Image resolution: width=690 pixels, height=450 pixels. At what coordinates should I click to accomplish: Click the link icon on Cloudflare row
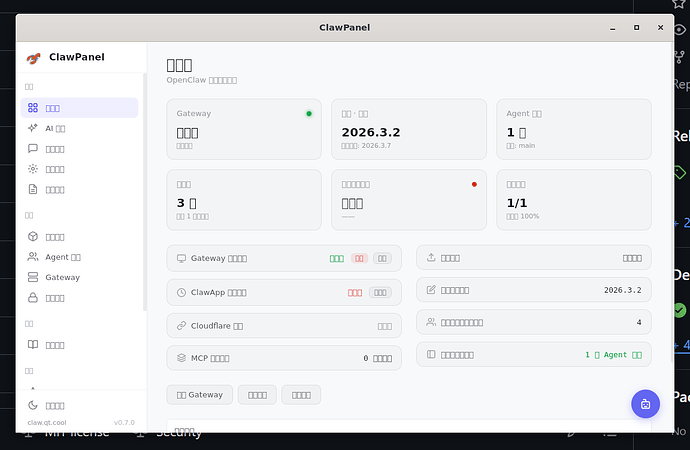(181, 326)
